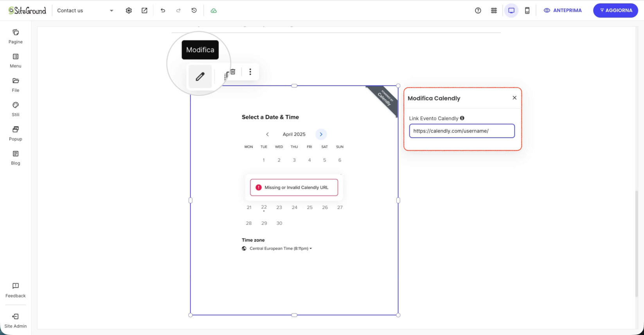Screen dimensions: 644x335
Task: Open the Blog panel in sidebar
Action: [16, 158]
